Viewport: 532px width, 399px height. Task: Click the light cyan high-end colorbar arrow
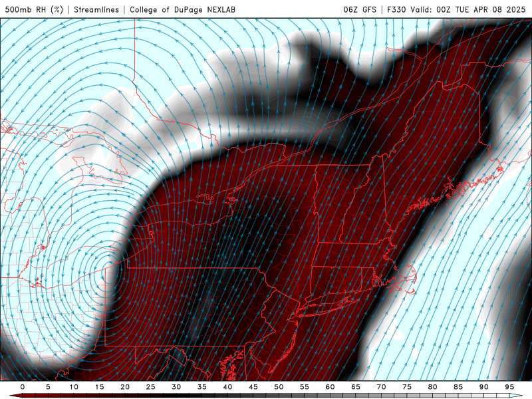pos(517,396)
